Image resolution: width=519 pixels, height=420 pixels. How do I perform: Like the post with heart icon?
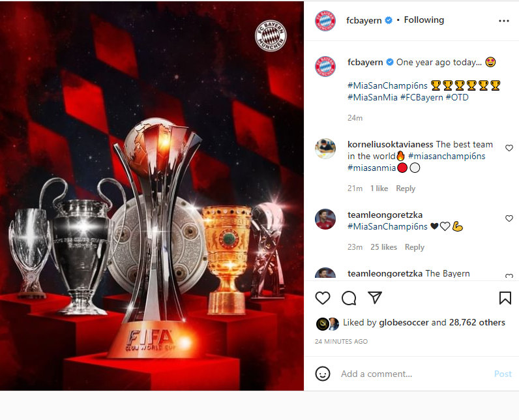coord(322,298)
